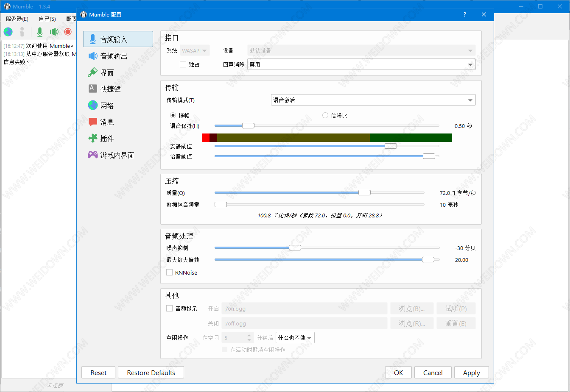
Task: Select the 信噪比 radio button
Action: point(325,115)
